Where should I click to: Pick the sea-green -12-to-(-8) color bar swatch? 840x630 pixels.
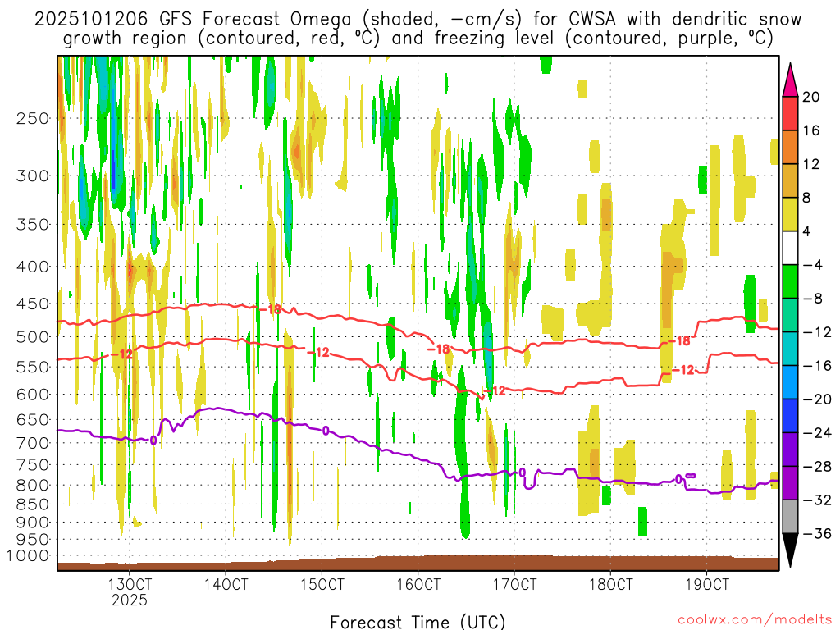[x=790, y=316]
